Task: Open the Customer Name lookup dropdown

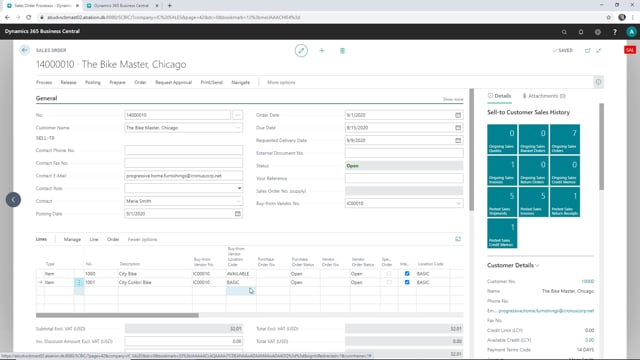Action: coord(238,128)
